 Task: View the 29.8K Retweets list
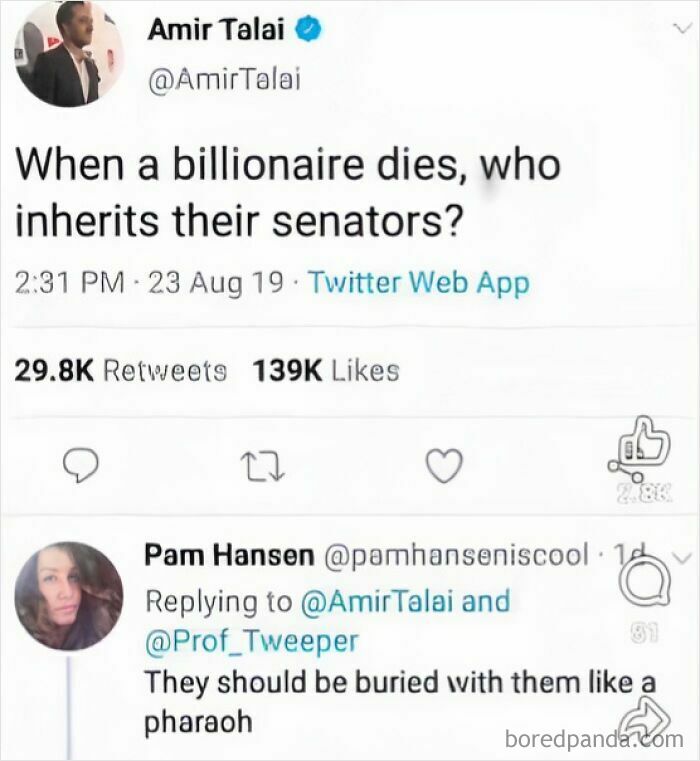[x=120, y=371]
